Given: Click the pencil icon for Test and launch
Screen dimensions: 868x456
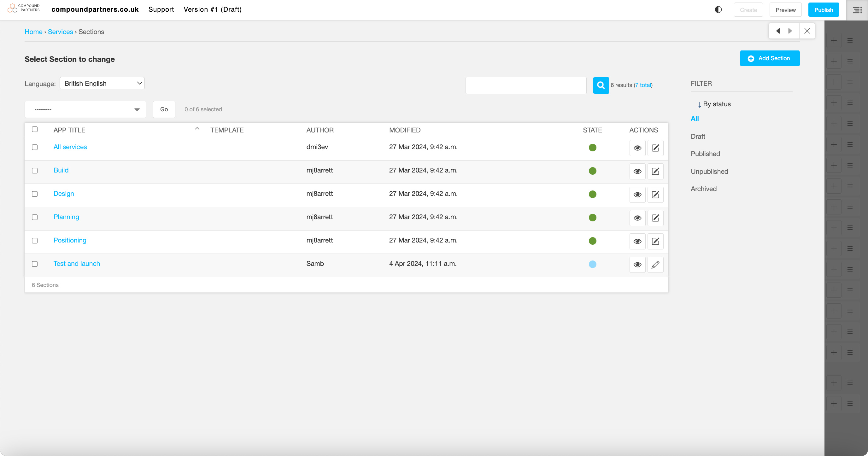Looking at the screenshot, I should click(x=655, y=264).
